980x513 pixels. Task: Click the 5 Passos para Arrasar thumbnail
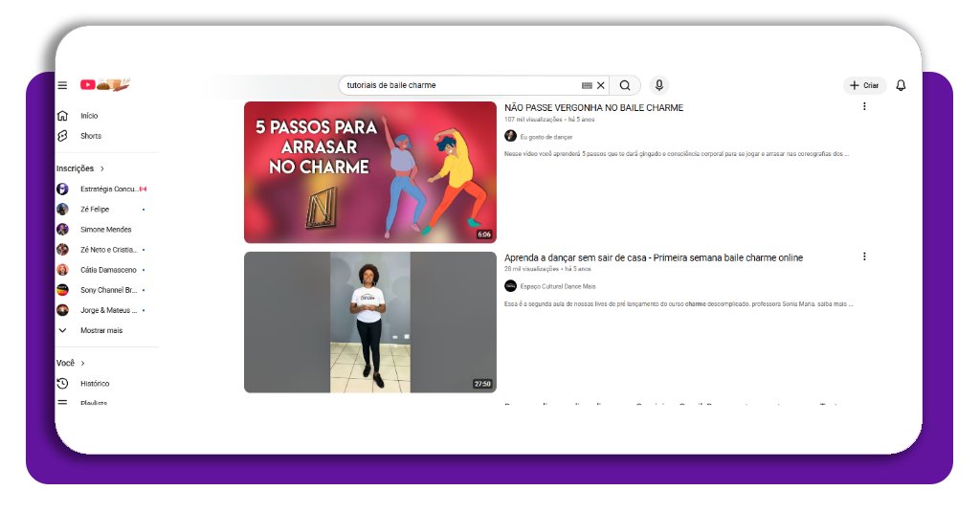[369, 172]
